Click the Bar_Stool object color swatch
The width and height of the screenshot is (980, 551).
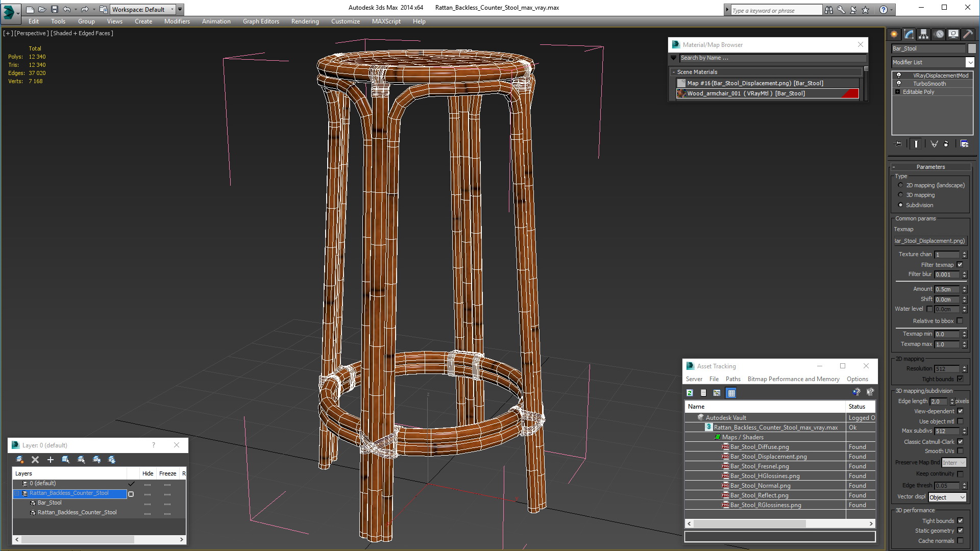pos(971,48)
